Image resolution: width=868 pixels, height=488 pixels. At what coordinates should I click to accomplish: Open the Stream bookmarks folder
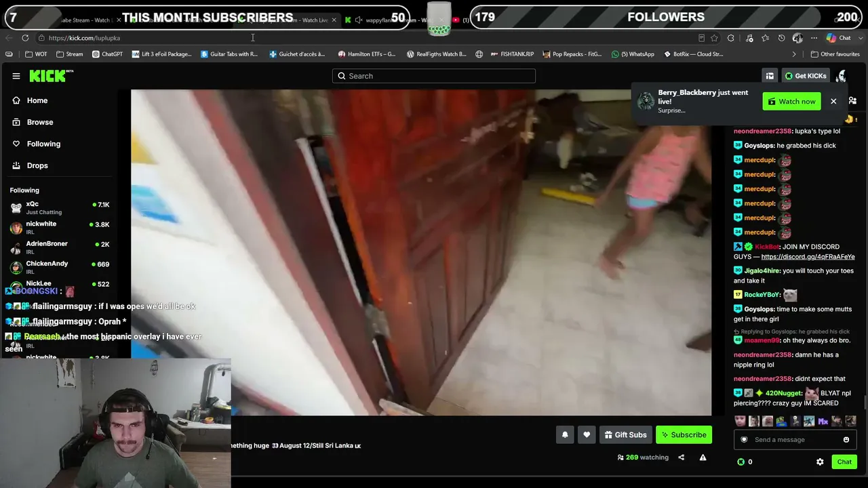(x=70, y=54)
